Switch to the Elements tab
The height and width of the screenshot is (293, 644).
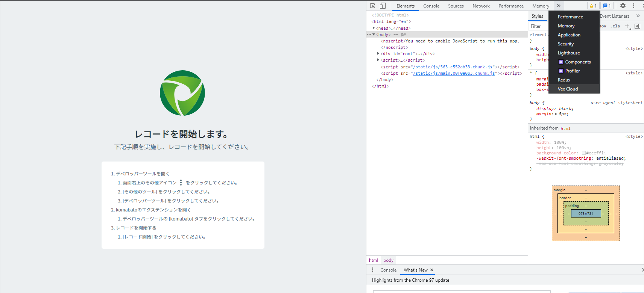coord(406,6)
